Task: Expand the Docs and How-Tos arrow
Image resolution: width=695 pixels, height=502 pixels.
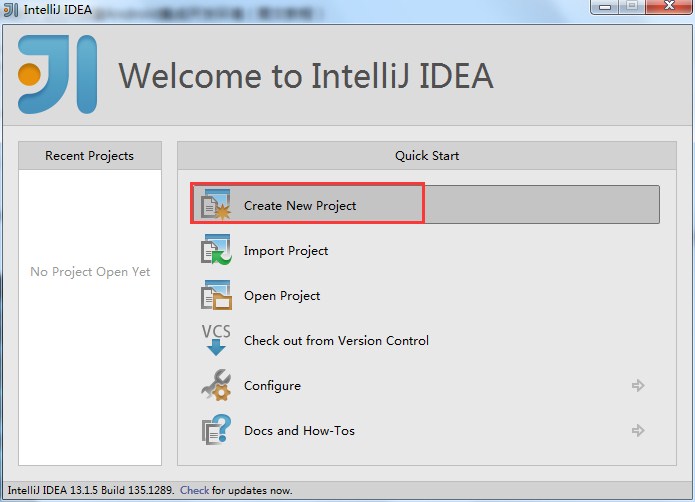Action: point(638,431)
